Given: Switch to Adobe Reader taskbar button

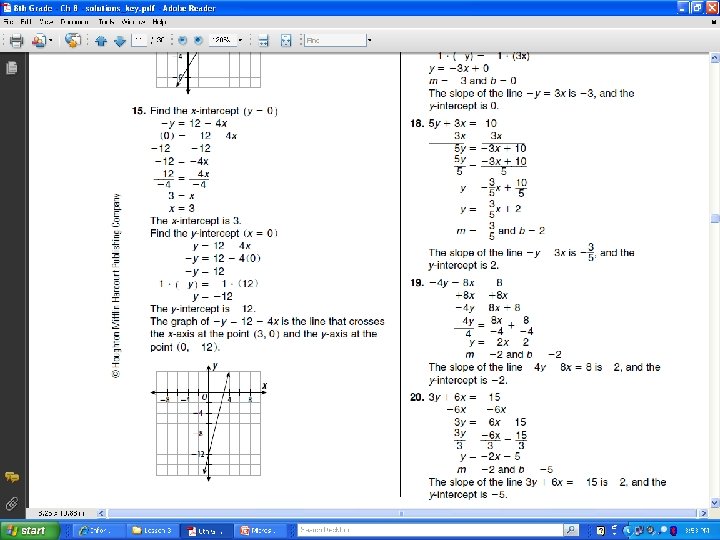Looking at the screenshot, I should coord(206,531).
